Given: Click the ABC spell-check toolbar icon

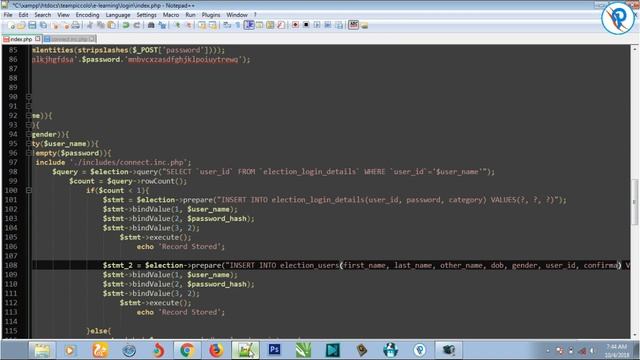Looking at the screenshot, I should [353, 25].
